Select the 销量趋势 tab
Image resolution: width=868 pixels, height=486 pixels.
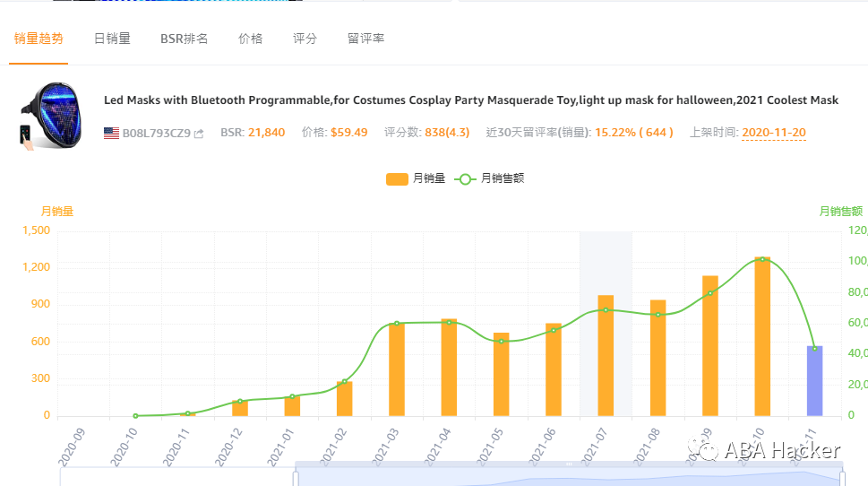click(x=39, y=39)
